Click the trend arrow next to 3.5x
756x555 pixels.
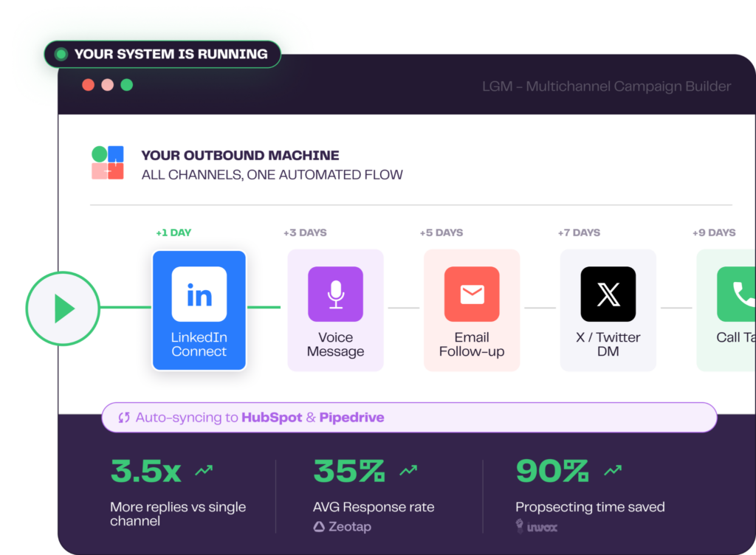[x=204, y=471]
